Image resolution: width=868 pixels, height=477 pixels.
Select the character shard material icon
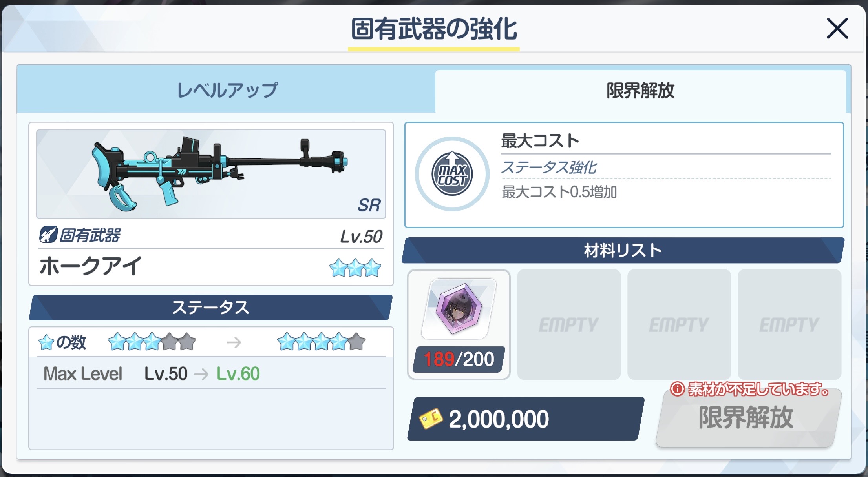coord(459,309)
